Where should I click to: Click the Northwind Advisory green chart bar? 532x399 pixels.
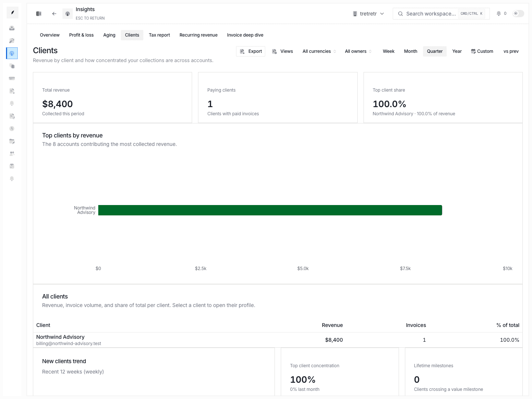tap(270, 210)
